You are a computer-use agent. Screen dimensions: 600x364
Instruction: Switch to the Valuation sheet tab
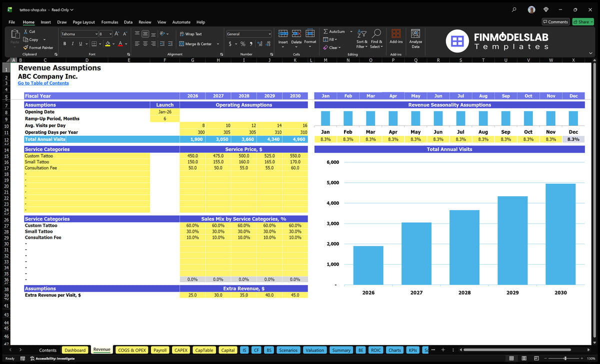(x=314, y=350)
